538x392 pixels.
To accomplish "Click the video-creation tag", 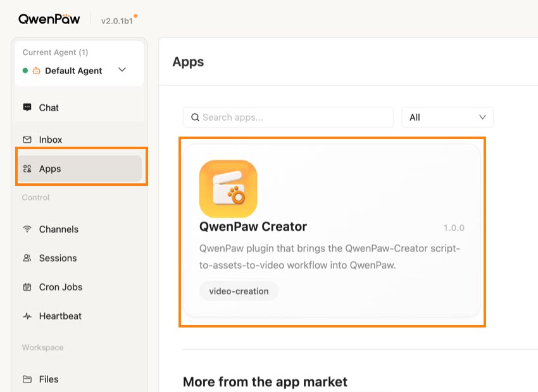I will (239, 291).
